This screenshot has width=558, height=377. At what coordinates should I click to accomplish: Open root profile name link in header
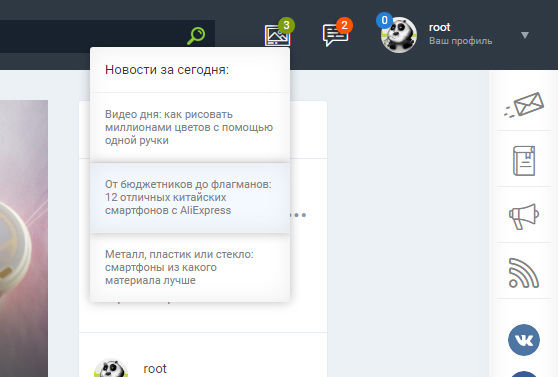tap(439, 27)
